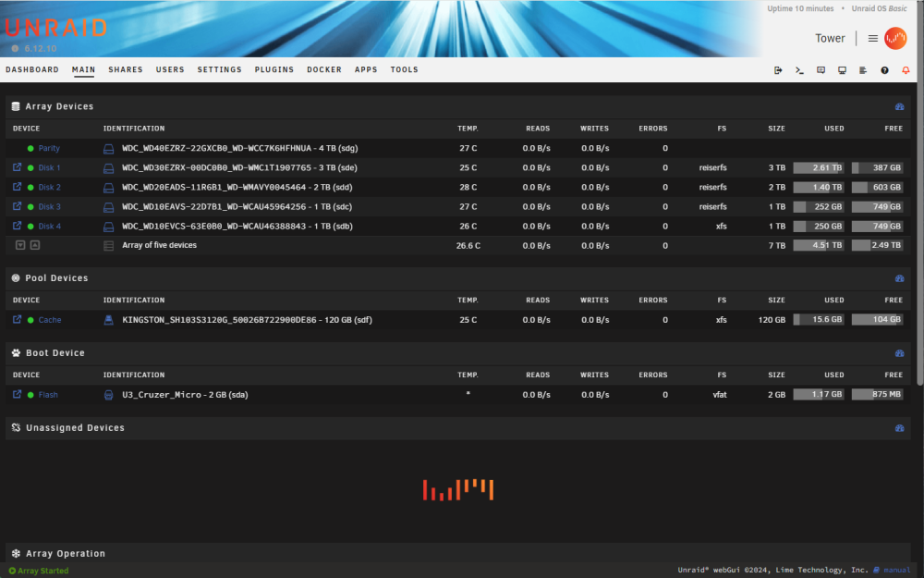This screenshot has width=924, height=578.
Task: Click the down arrow toggle in array totals row
Action: (x=20, y=245)
